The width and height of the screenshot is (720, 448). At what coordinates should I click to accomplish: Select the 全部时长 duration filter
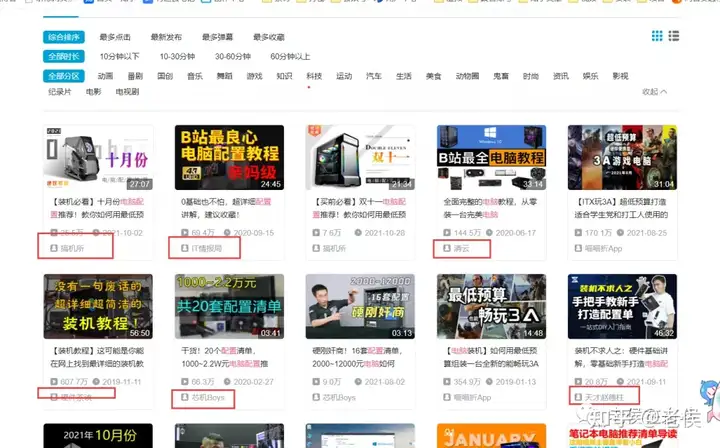click(64, 56)
